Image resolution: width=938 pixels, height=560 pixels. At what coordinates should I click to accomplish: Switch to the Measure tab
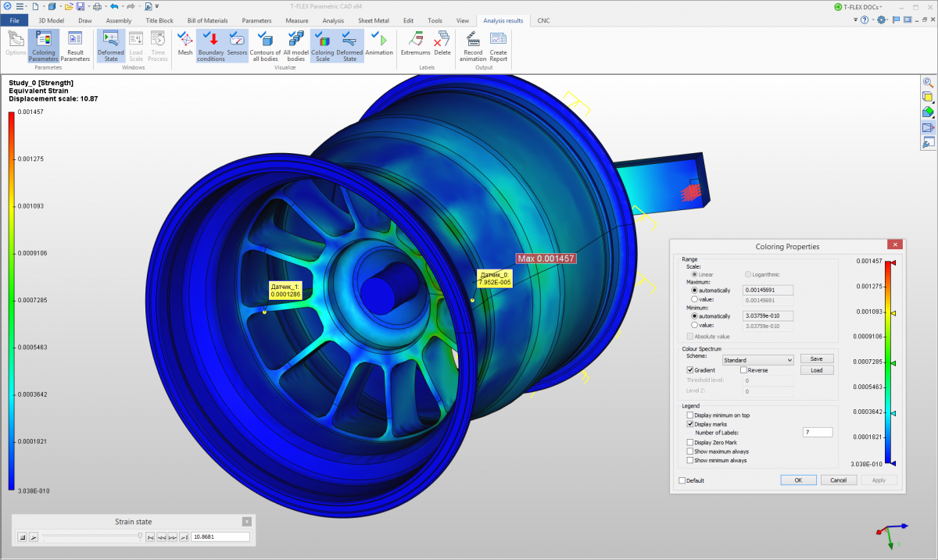click(x=297, y=20)
